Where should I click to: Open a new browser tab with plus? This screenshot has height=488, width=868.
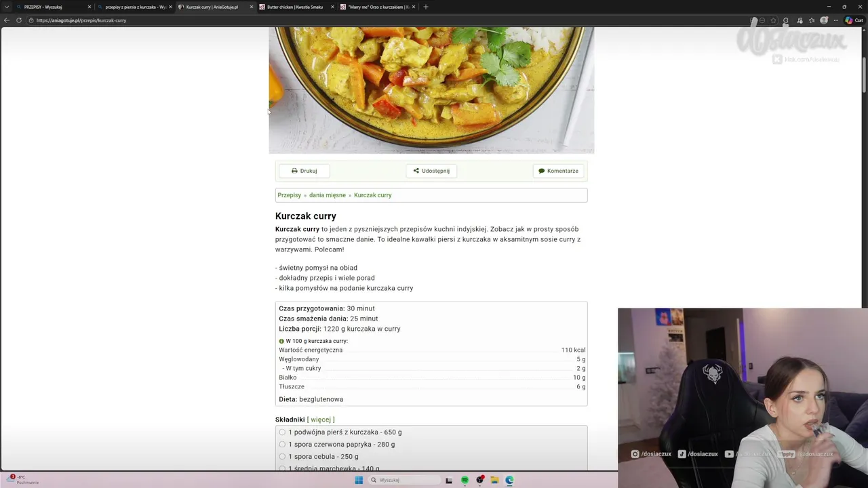pyautogui.click(x=425, y=7)
